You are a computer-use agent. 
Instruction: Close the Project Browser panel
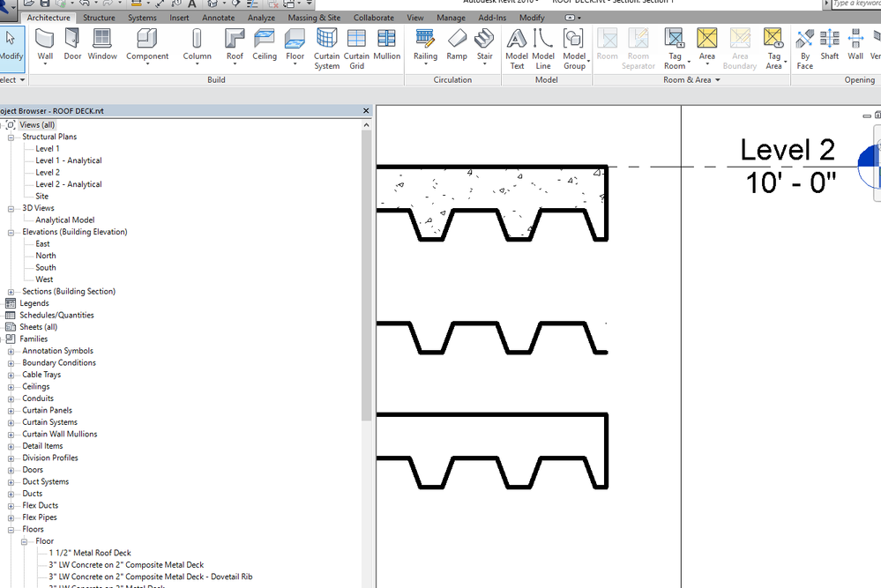[x=366, y=111]
